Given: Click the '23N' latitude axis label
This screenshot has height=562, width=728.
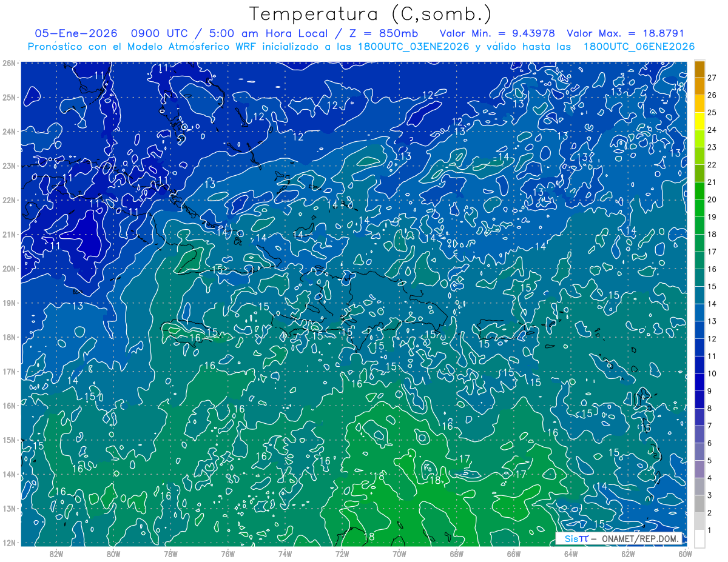Looking at the screenshot, I should (9, 166).
